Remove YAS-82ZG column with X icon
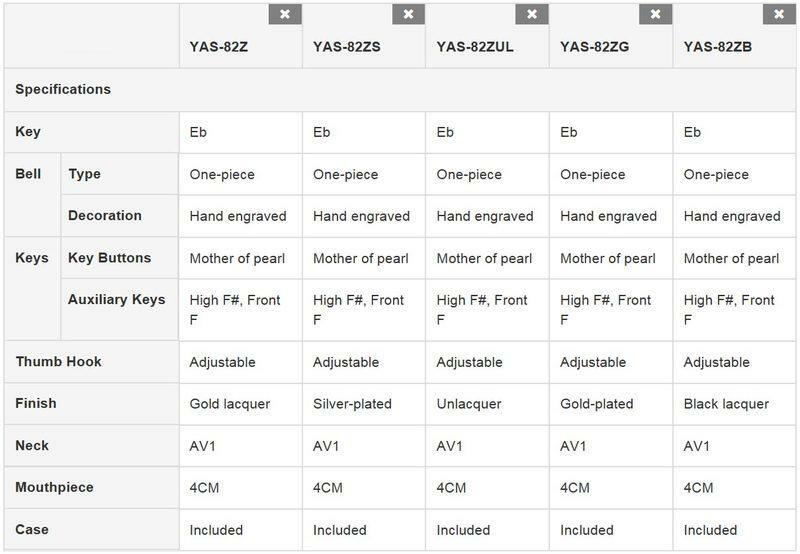 pyautogui.click(x=655, y=14)
